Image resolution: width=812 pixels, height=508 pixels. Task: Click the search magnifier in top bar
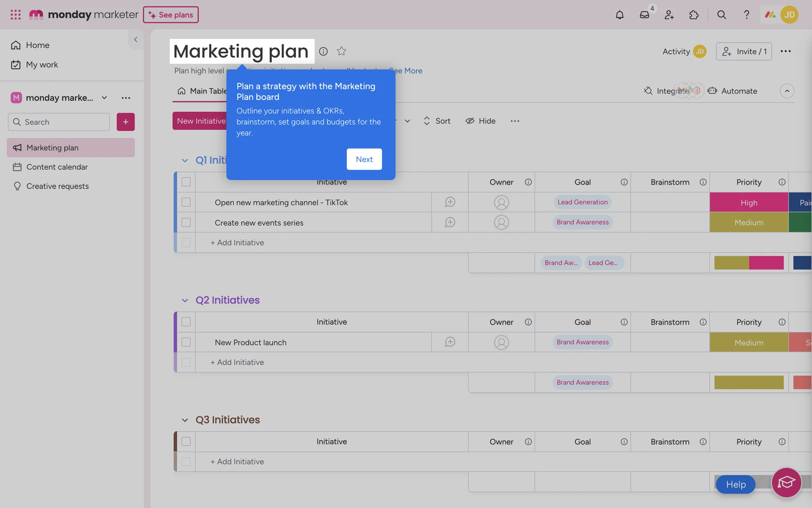[x=721, y=15]
